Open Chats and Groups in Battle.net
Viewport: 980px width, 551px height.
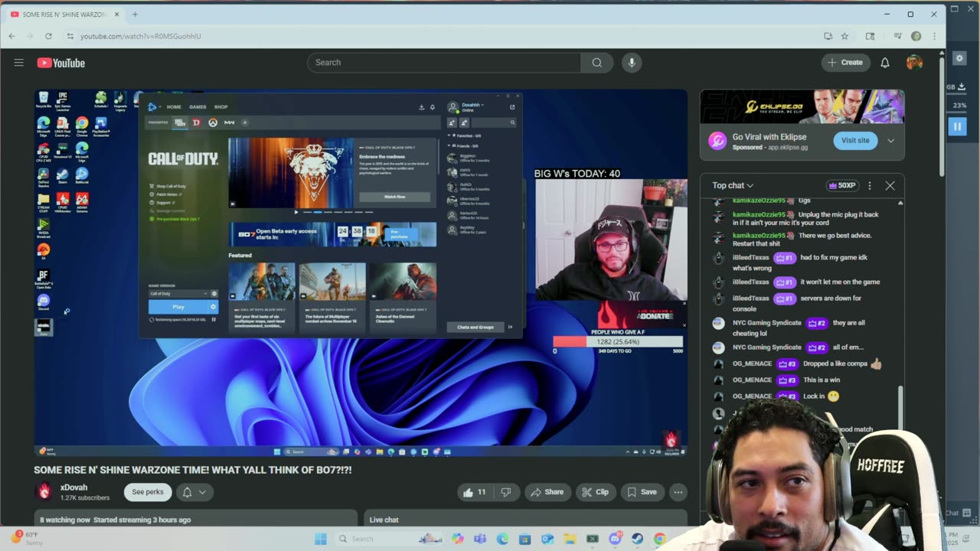(x=475, y=327)
